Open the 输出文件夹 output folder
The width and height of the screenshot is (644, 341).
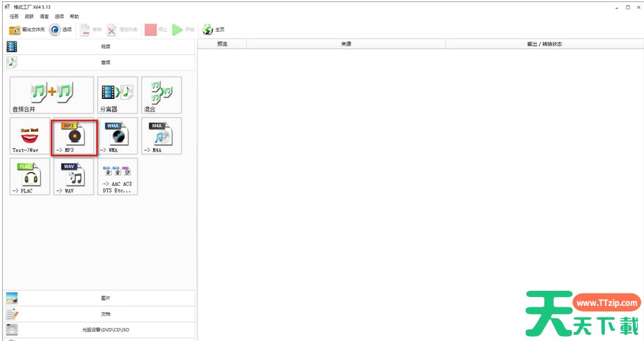27,30
